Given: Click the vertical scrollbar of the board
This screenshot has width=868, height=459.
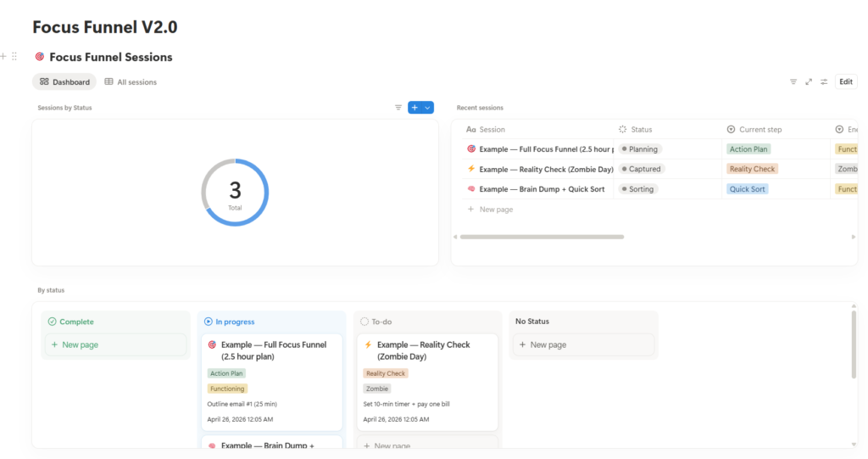Looking at the screenshot, I should click(854, 344).
